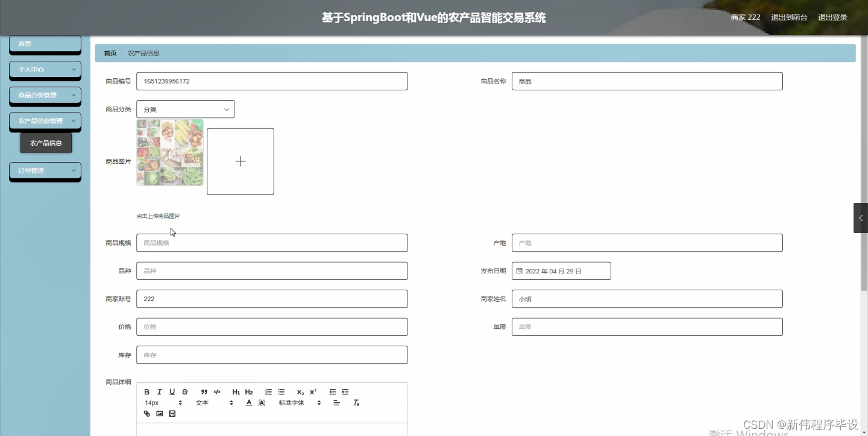This screenshot has height=436, width=868.
Task: Click 退出登录 to log out
Action: pos(832,17)
